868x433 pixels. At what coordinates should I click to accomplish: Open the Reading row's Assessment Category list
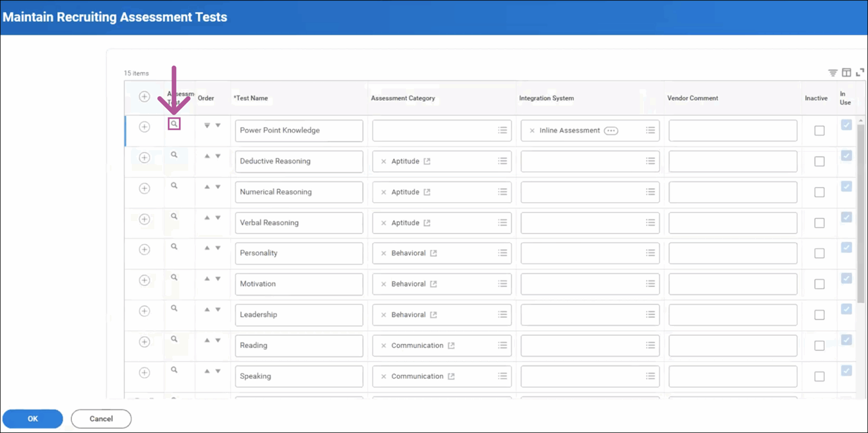502,345
